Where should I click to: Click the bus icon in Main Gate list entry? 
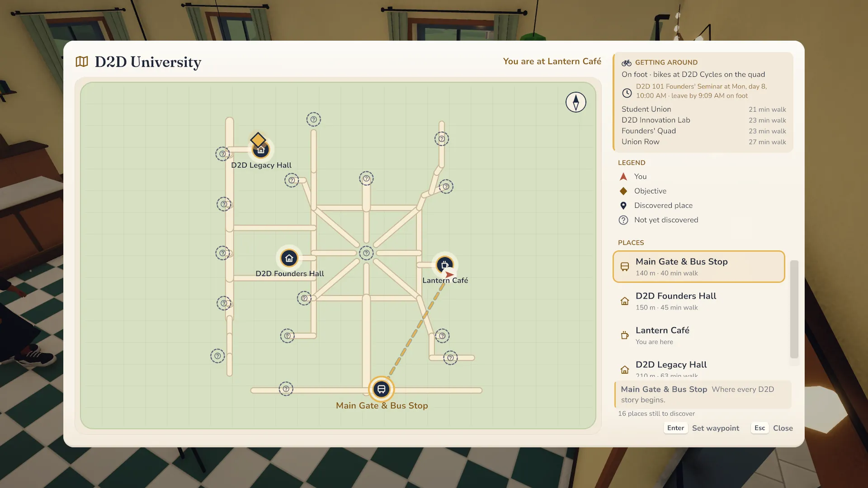point(625,267)
